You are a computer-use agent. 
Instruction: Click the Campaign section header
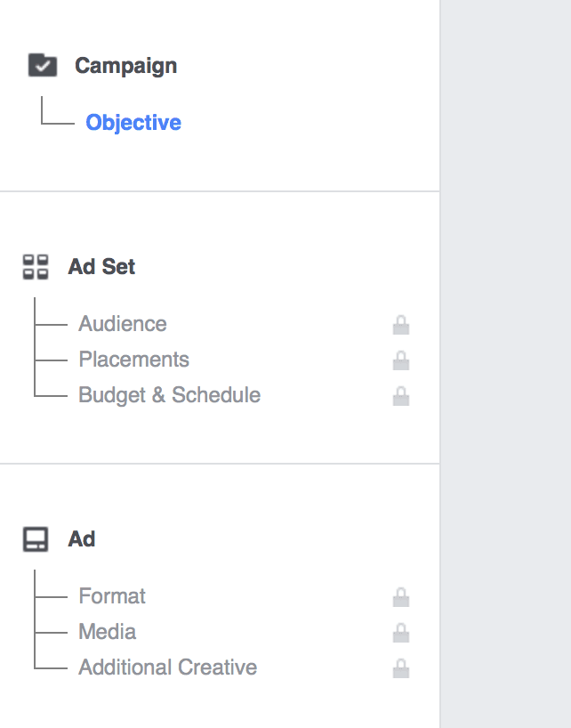point(126,65)
